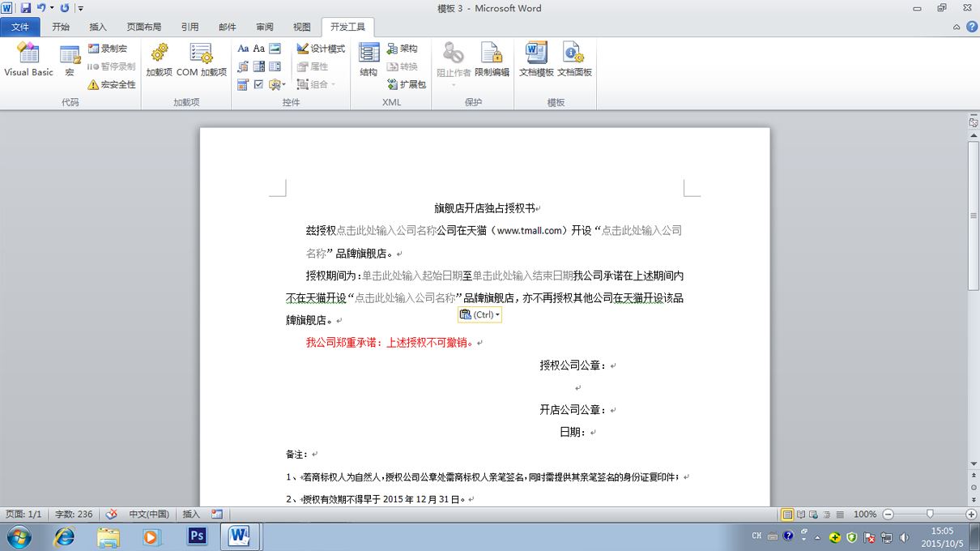Open the XML 结构 pane

pyautogui.click(x=369, y=61)
